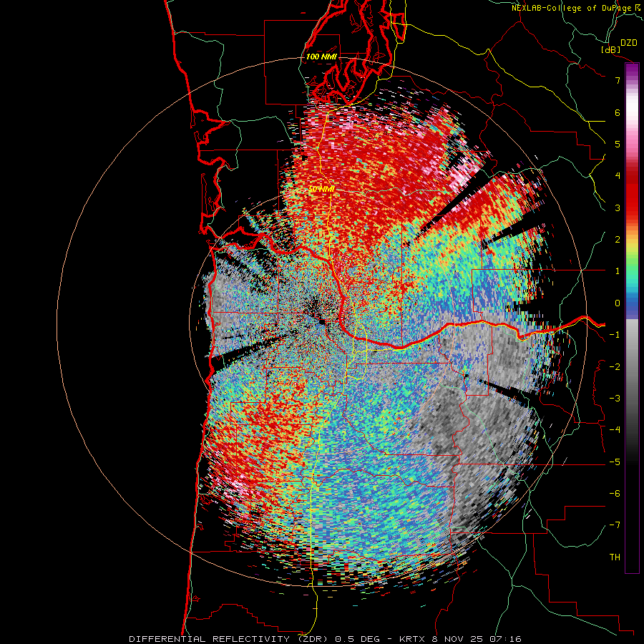
Task: Click the -2 dB scale label
Action: (615, 366)
